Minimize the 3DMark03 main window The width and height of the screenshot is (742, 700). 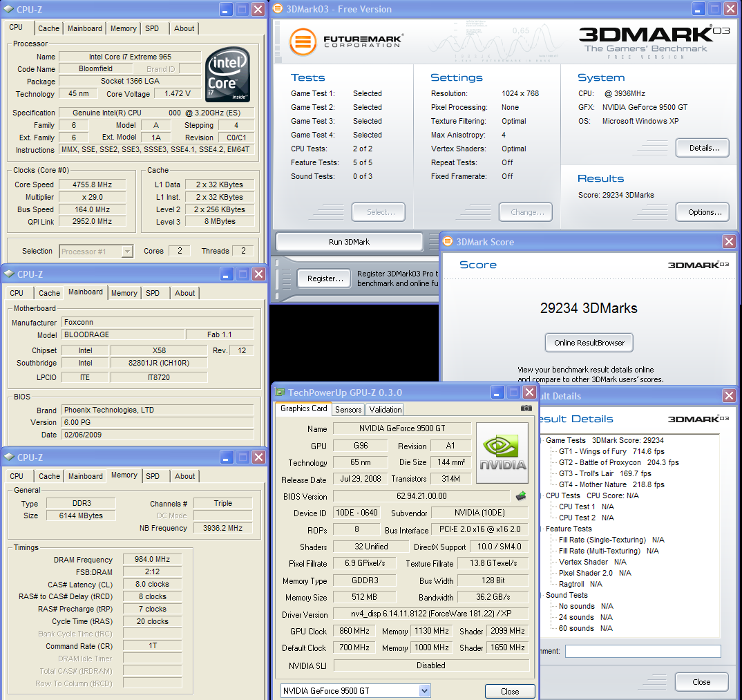point(698,9)
